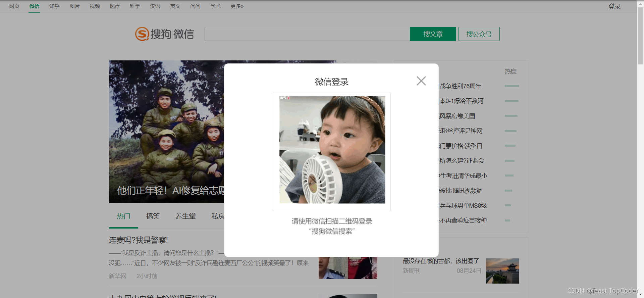Open 医疗 in top navigation
This screenshot has height=298, width=644.
tap(115, 6)
